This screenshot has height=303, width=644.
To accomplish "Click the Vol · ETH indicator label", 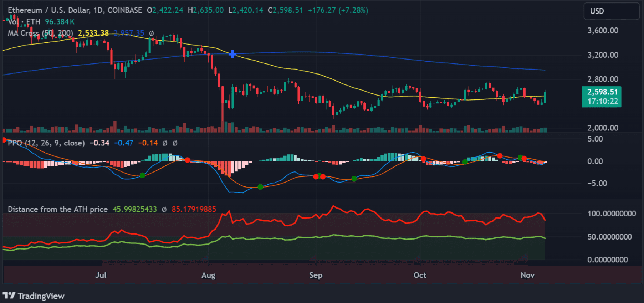I will (x=24, y=22).
